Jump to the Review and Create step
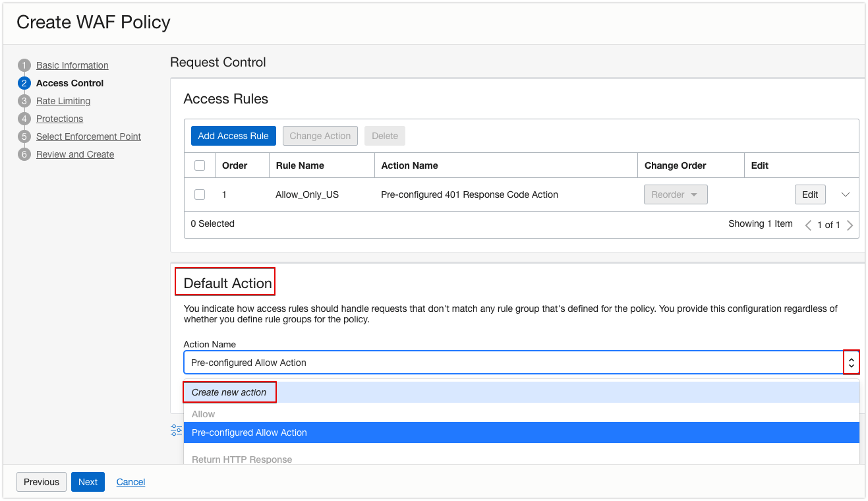Screen dimensions: 868x501 74,154
